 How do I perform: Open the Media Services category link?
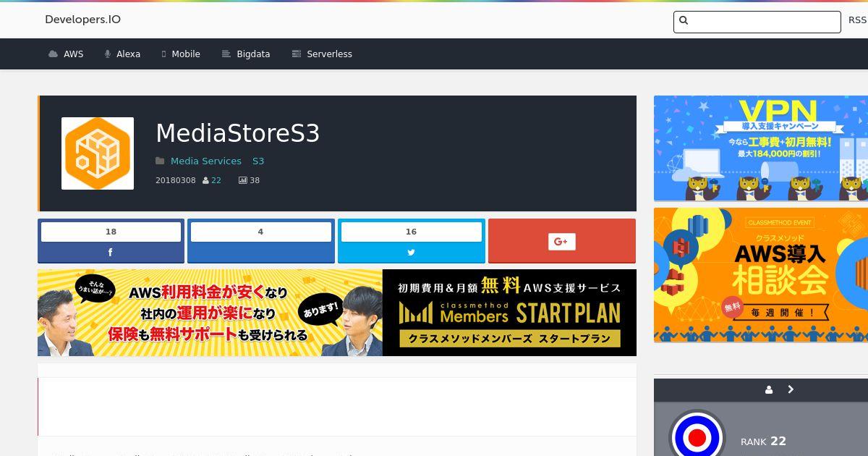click(206, 161)
